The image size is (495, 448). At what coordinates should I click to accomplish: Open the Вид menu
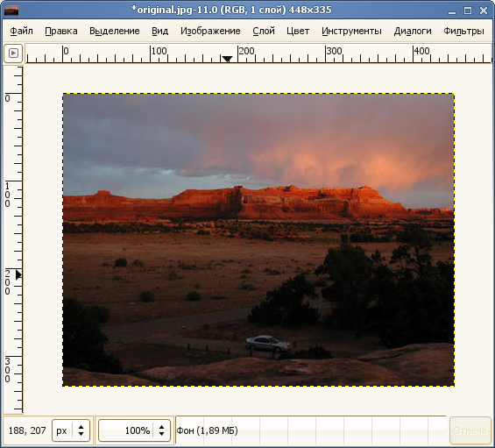160,31
